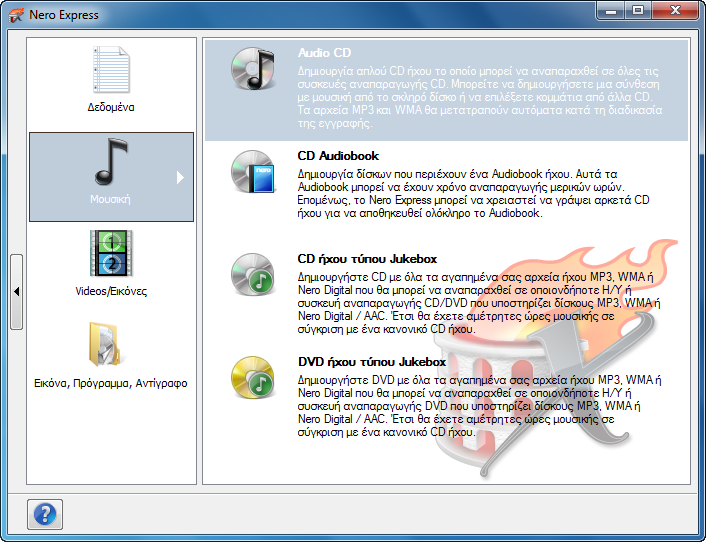Click the Nero Express title bar icon
This screenshot has width=706, height=542.
(16, 15)
